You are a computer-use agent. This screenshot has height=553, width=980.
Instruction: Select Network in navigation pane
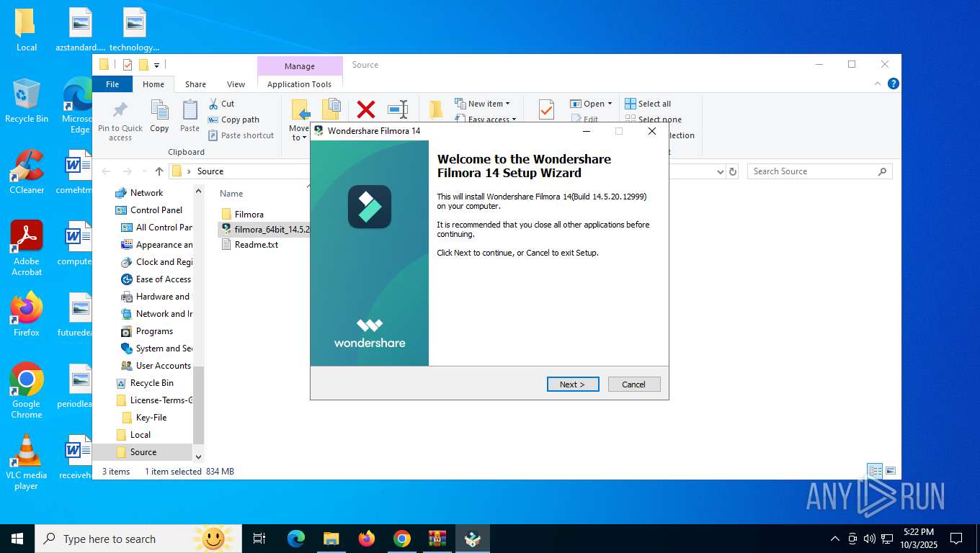point(146,192)
